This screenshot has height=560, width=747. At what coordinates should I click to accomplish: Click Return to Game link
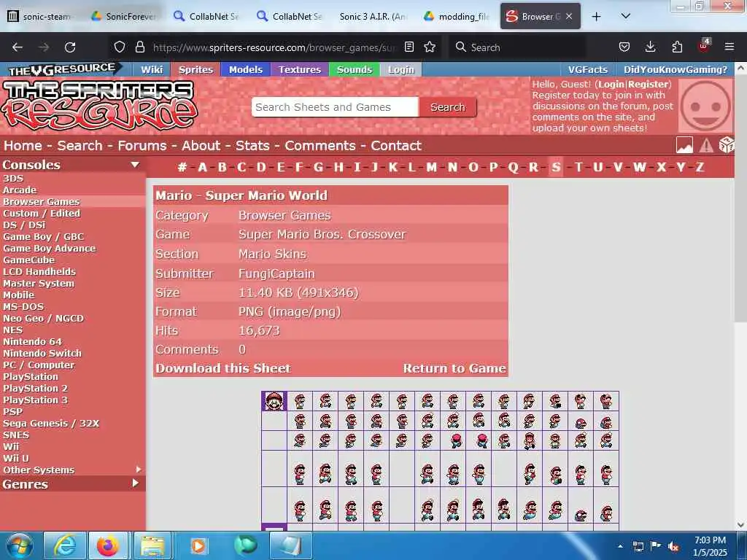click(454, 368)
